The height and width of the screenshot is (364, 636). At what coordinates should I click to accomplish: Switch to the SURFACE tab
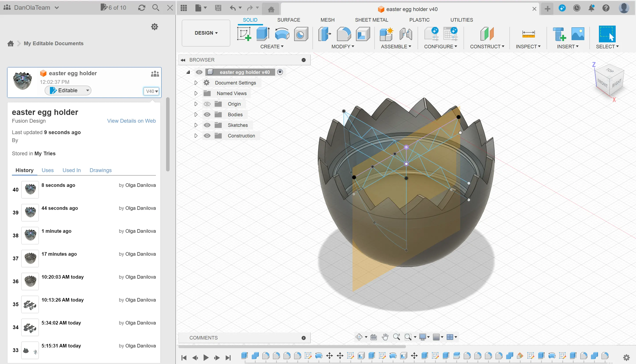click(x=288, y=20)
